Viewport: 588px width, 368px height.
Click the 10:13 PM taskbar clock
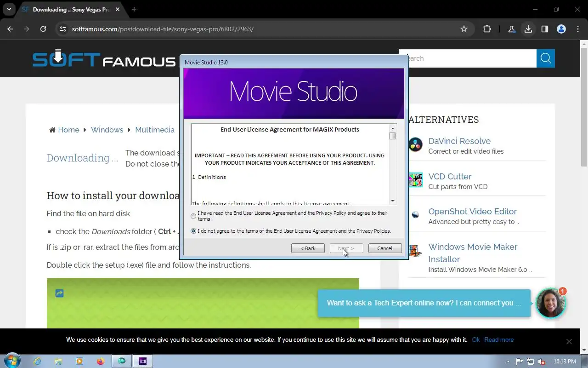coord(565,362)
